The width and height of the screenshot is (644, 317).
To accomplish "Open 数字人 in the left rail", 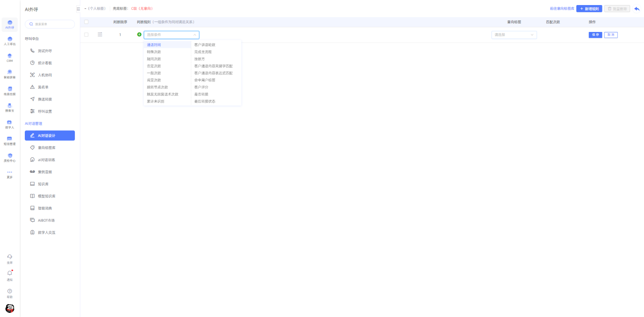I will point(10,122).
